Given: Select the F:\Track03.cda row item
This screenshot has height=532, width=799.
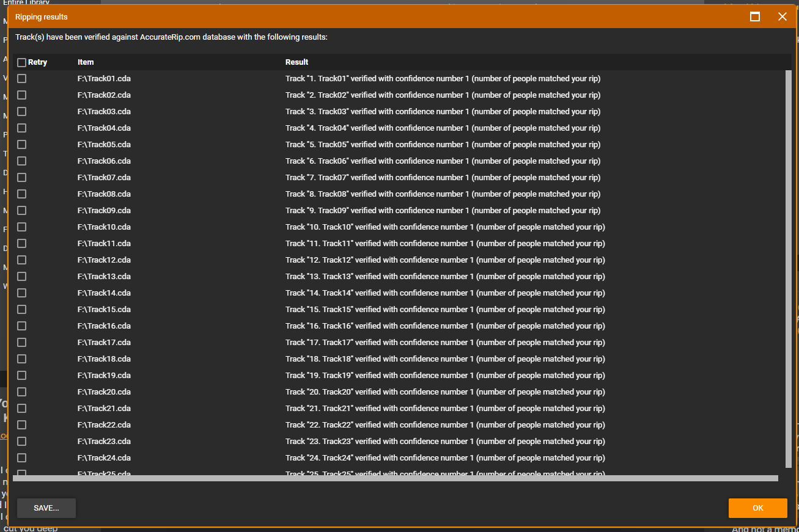Looking at the screenshot, I should [104, 112].
